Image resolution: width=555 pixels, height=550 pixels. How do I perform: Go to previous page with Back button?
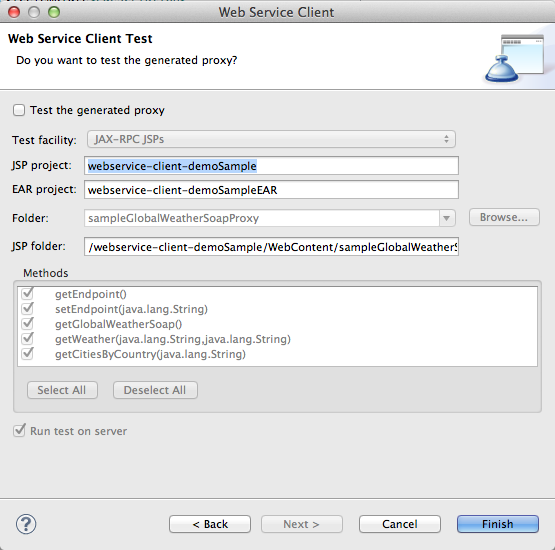click(x=210, y=524)
